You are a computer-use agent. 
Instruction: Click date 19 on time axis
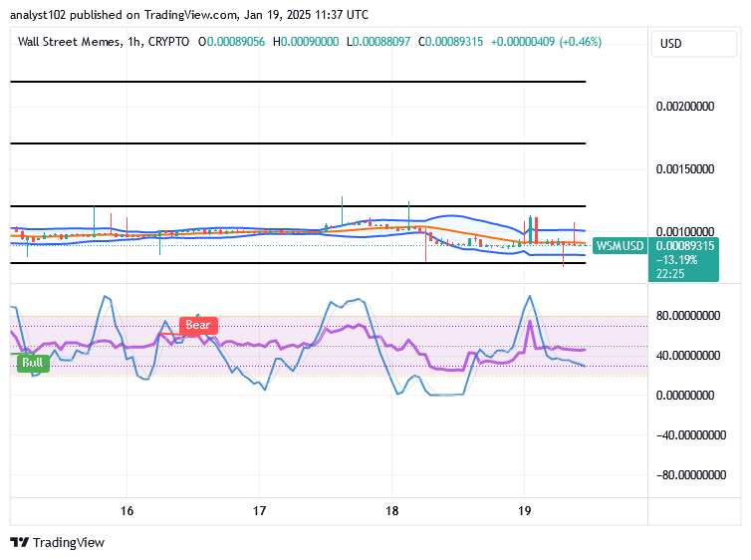tap(525, 510)
